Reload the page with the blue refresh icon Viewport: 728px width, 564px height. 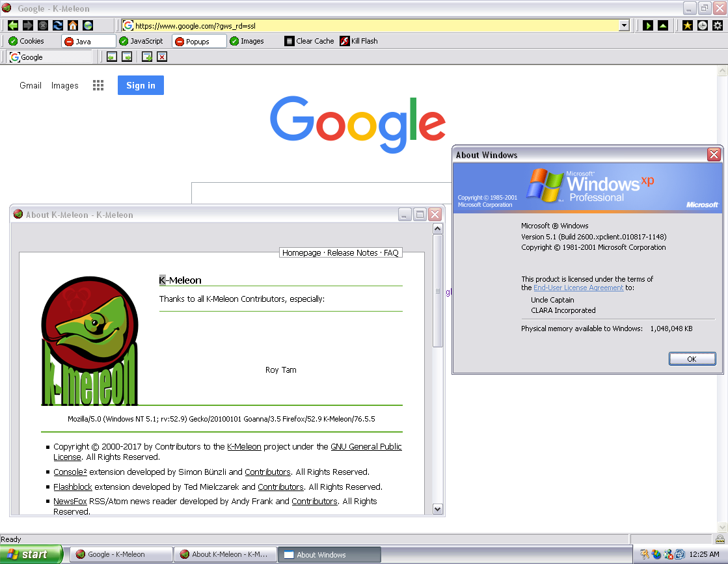(x=58, y=25)
